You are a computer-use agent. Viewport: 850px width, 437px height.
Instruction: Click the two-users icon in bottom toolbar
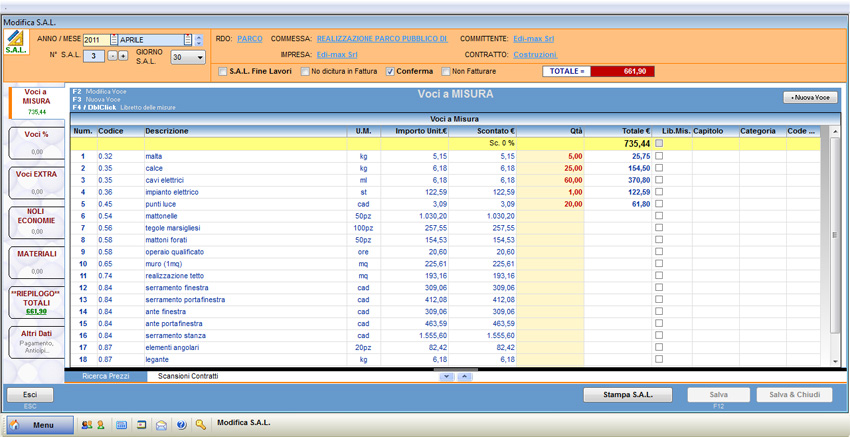[87, 425]
